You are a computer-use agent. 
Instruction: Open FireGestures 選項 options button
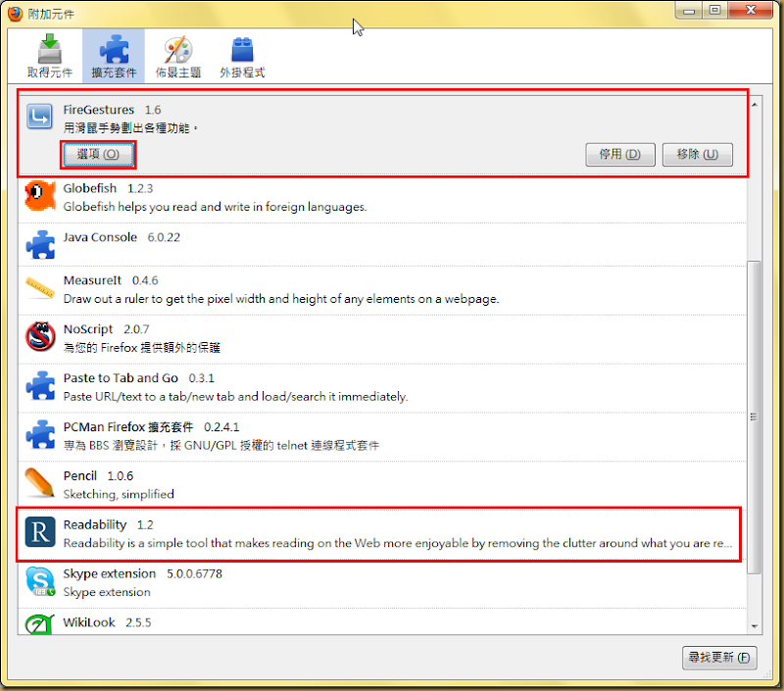pos(98,155)
